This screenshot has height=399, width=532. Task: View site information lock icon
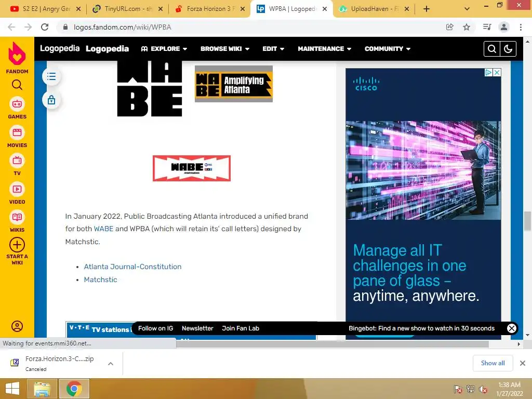point(65,27)
